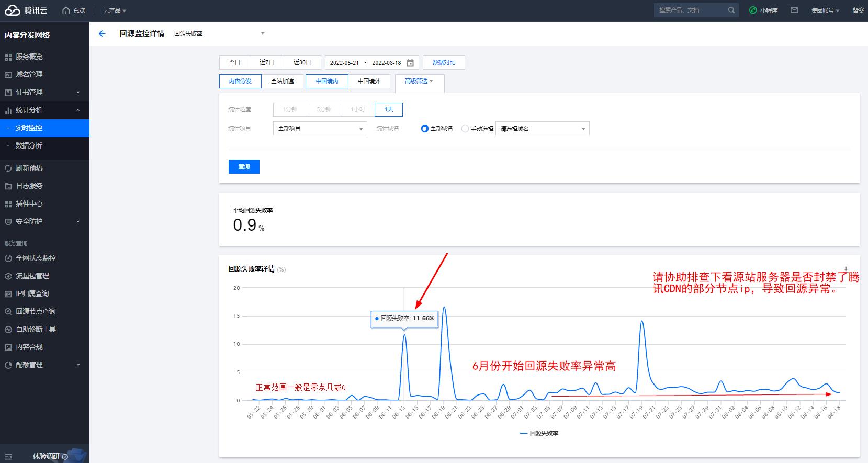Download chart data with the download icon
The height and width of the screenshot is (463, 868).
coord(846,269)
